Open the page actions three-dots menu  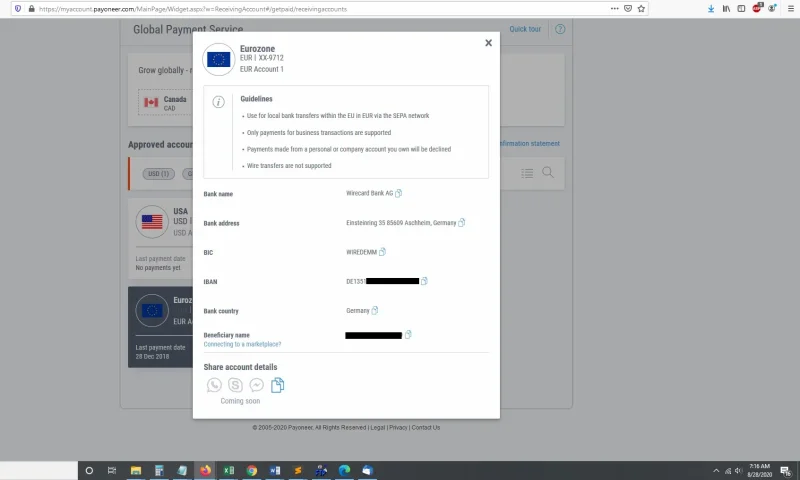pyautogui.click(x=614, y=9)
